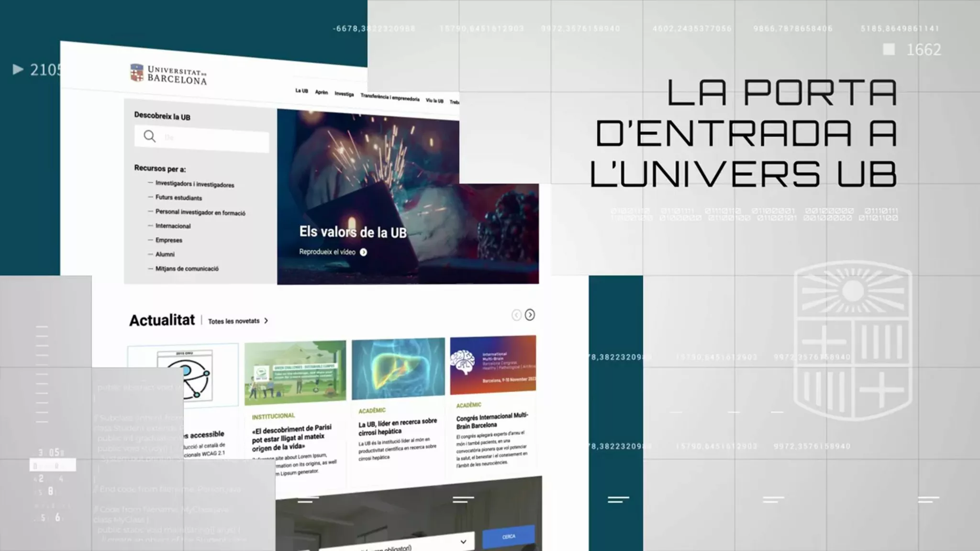This screenshot has width=980, height=551.
Task: Open the Multi-Brain congress thumbnail
Action: click(x=493, y=364)
